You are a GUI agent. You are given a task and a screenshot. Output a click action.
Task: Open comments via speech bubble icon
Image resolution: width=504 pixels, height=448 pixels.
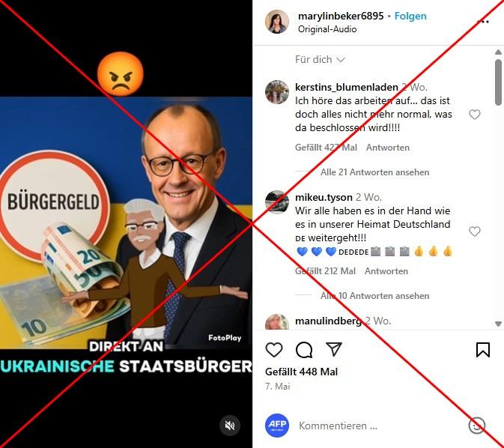(304, 350)
